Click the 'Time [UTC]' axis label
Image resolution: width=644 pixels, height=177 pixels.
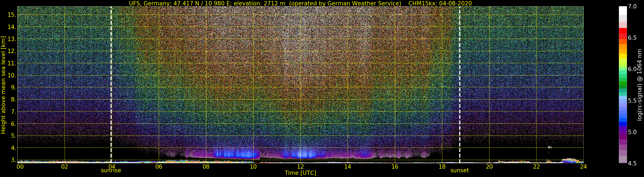pos(300,173)
